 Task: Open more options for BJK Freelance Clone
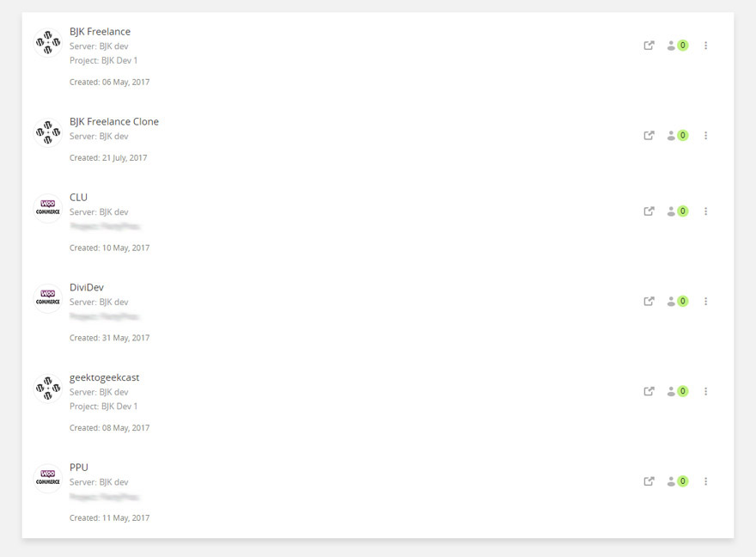point(705,136)
